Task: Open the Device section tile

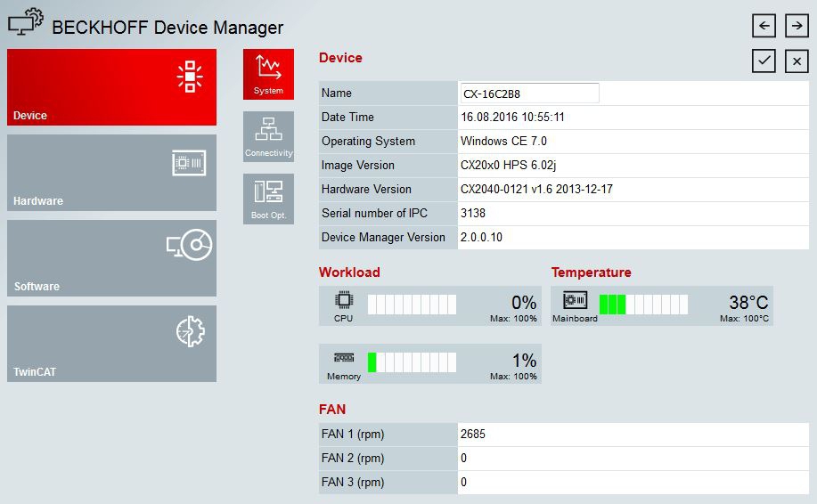Action: (111, 87)
